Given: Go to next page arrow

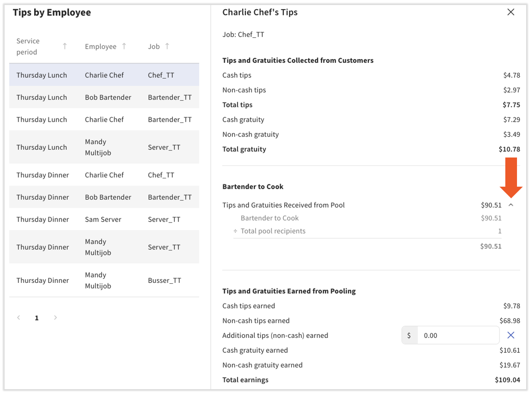Looking at the screenshot, I should click(55, 317).
